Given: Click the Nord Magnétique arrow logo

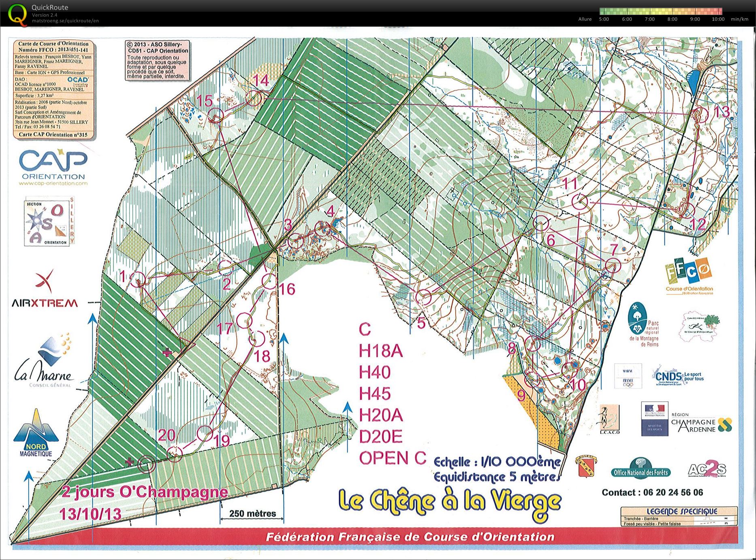Looking at the screenshot, I should 36,433.
